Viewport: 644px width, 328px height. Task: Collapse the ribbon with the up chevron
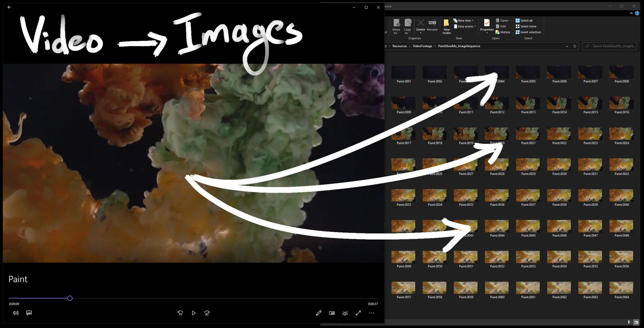(631, 13)
